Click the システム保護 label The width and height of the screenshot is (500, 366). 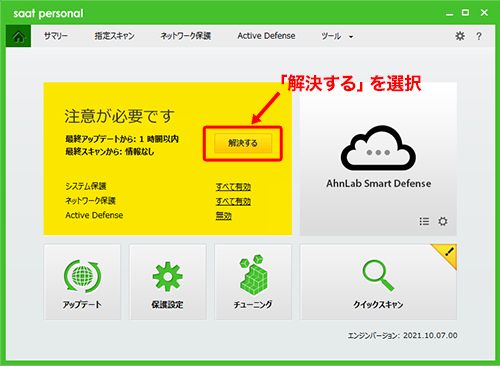(86, 186)
